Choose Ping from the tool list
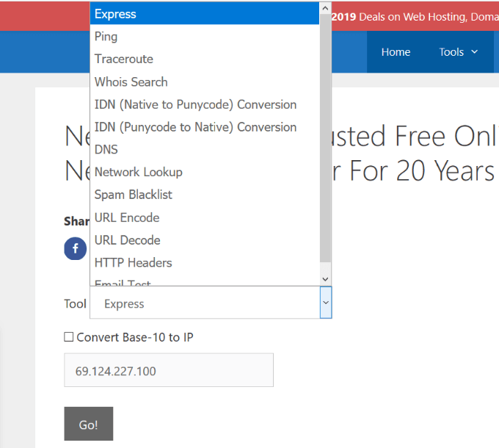This screenshot has height=448, width=499. (x=106, y=36)
